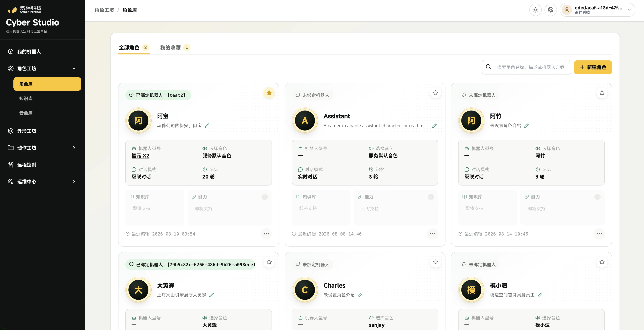
Task: Edit 大黄蜂 description with the pencil icon
Action: click(211, 295)
